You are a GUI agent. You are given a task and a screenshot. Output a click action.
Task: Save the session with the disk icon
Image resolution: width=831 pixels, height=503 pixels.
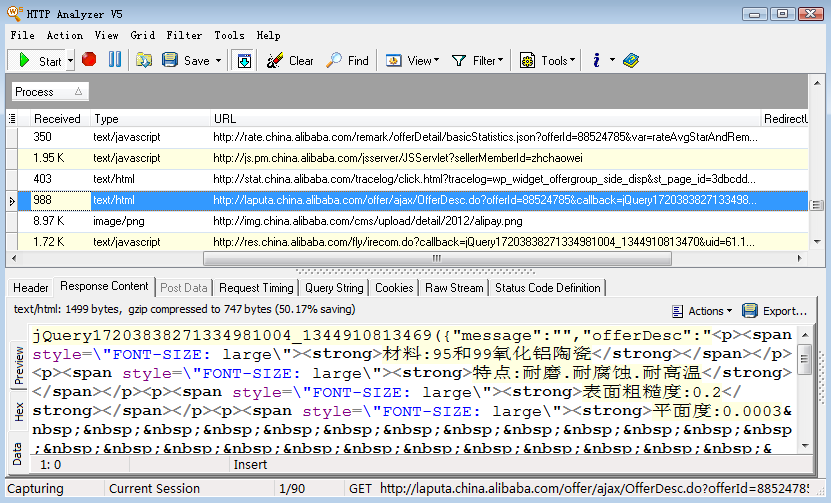[170, 60]
